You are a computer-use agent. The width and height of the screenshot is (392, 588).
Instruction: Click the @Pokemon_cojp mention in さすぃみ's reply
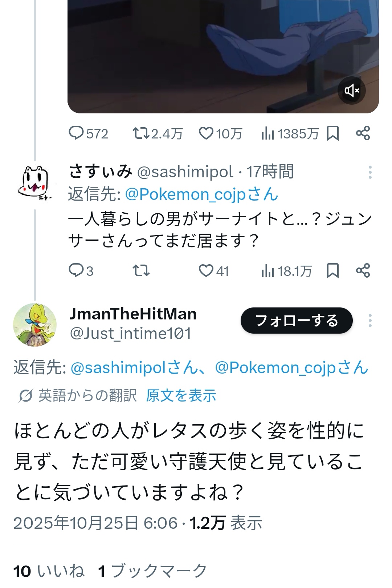click(201, 194)
